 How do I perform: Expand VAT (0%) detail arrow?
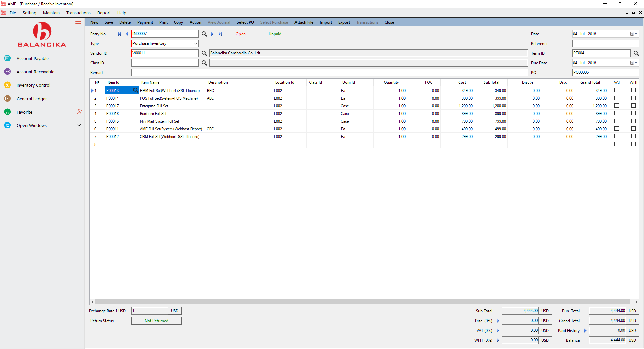[x=498, y=331]
